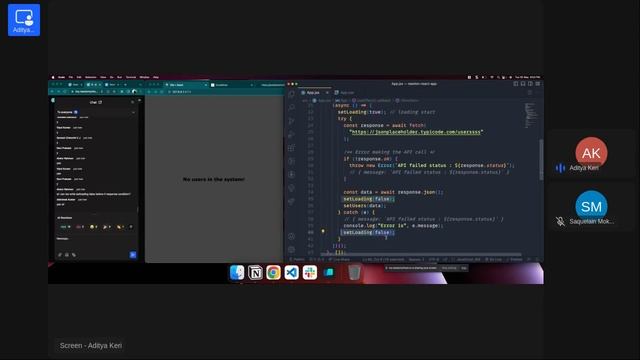
Task: Close the Chat panel with X
Action: 133,102
